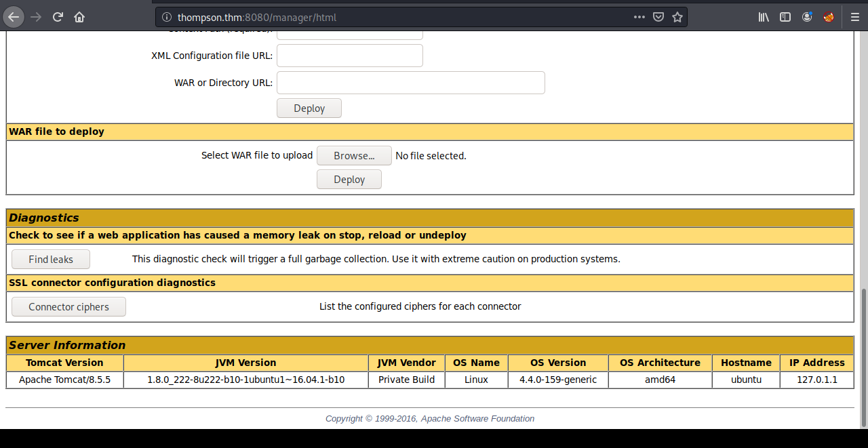Click the 'amd64' architecture cell

(660, 380)
